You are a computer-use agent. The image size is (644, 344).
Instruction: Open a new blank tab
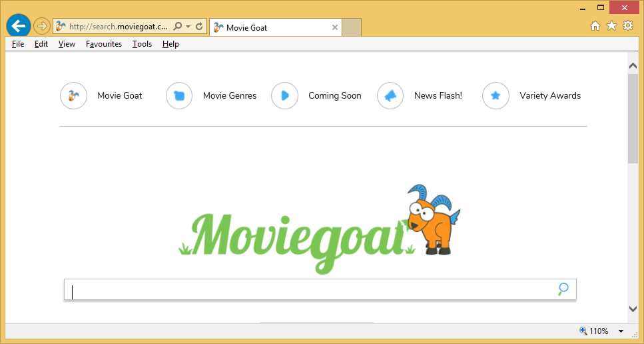[x=352, y=27]
